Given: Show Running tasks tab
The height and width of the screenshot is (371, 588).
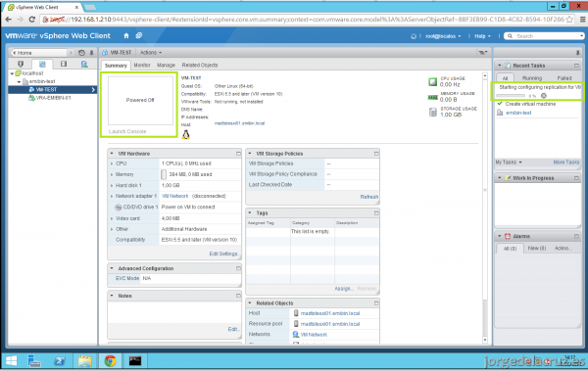Looking at the screenshot, I should click(x=532, y=78).
